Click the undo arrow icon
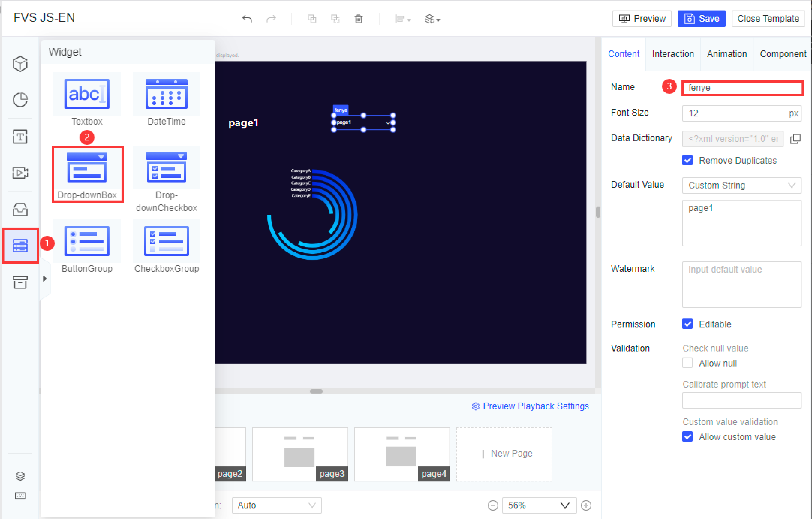The image size is (812, 519). (247, 19)
